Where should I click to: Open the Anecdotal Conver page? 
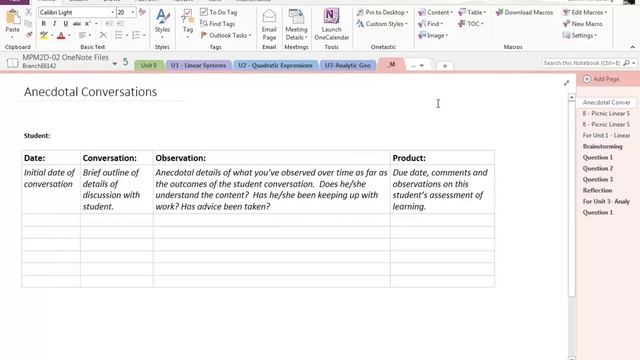pos(607,102)
